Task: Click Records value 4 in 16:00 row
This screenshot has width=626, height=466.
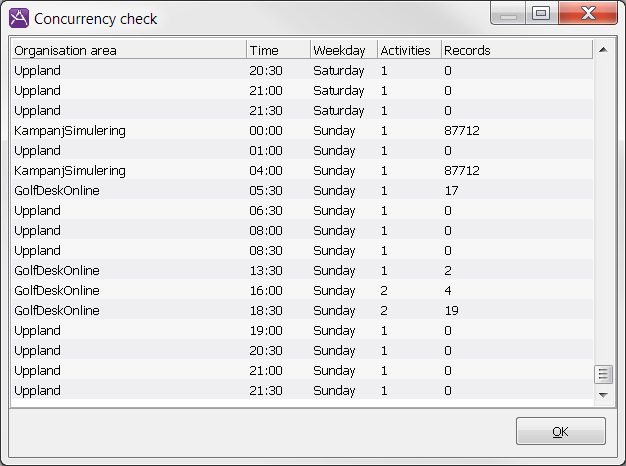Action: pyautogui.click(x=448, y=290)
